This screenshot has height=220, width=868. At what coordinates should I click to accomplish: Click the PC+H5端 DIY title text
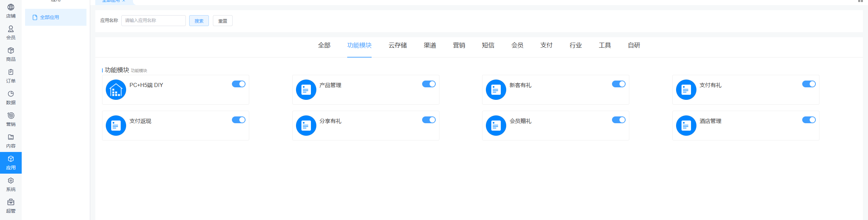tap(146, 85)
